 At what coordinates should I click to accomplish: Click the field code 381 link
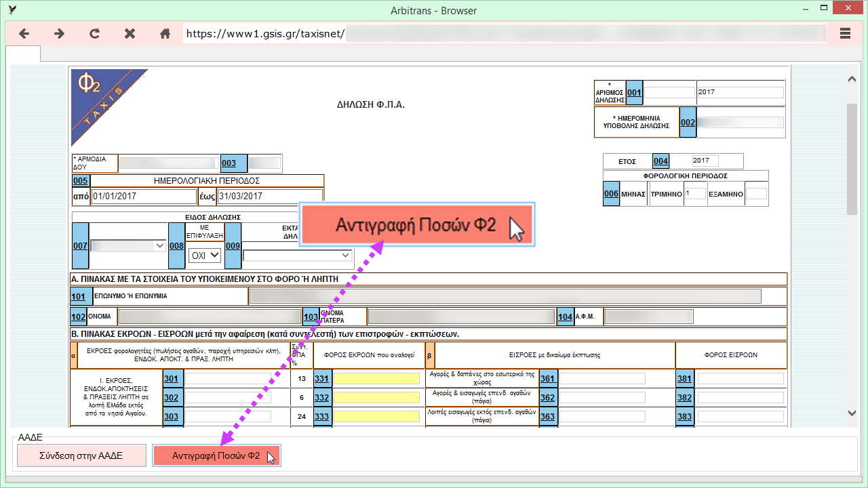tap(685, 379)
